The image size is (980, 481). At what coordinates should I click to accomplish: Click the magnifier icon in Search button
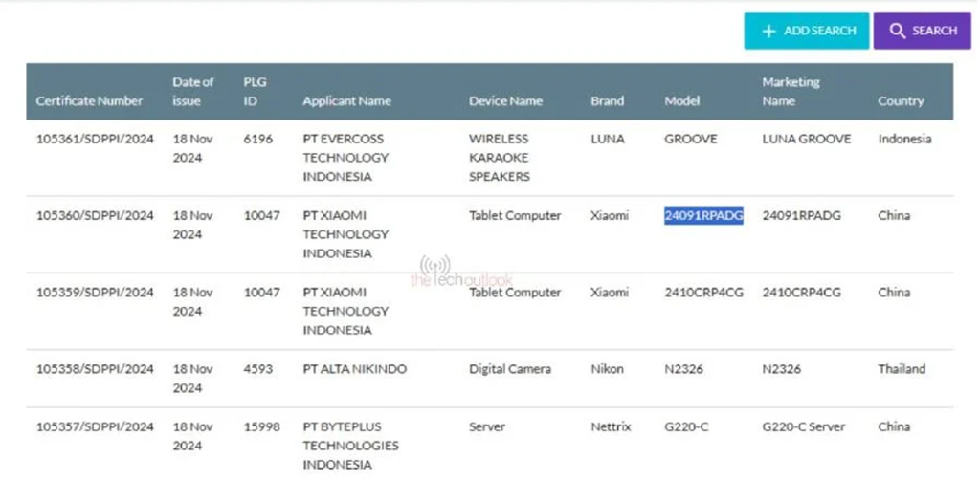897,31
